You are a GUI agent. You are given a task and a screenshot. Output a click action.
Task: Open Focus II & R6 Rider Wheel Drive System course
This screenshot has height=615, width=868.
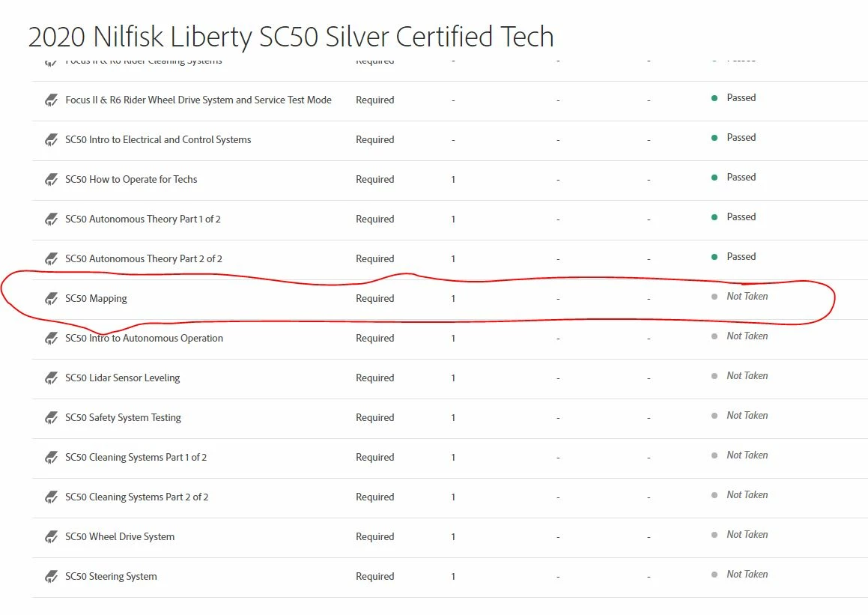[x=198, y=100]
